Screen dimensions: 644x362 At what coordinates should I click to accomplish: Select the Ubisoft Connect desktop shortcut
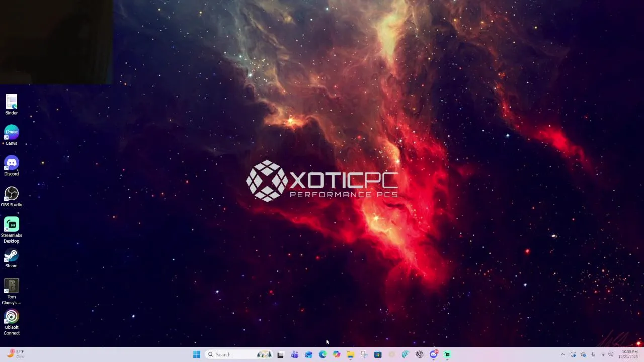point(11,322)
